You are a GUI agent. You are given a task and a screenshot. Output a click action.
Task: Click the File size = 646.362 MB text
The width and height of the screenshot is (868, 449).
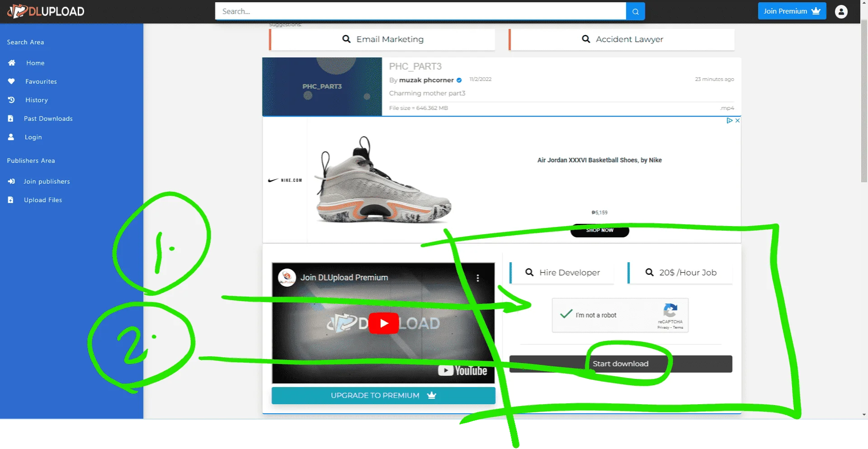coord(419,108)
